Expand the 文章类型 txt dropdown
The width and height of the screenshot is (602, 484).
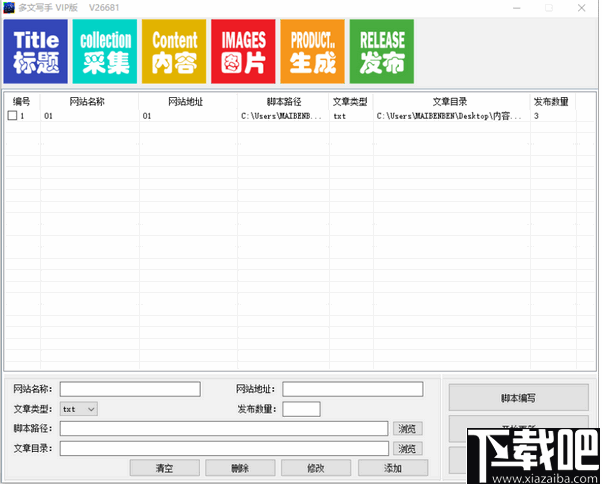coord(79,409)
